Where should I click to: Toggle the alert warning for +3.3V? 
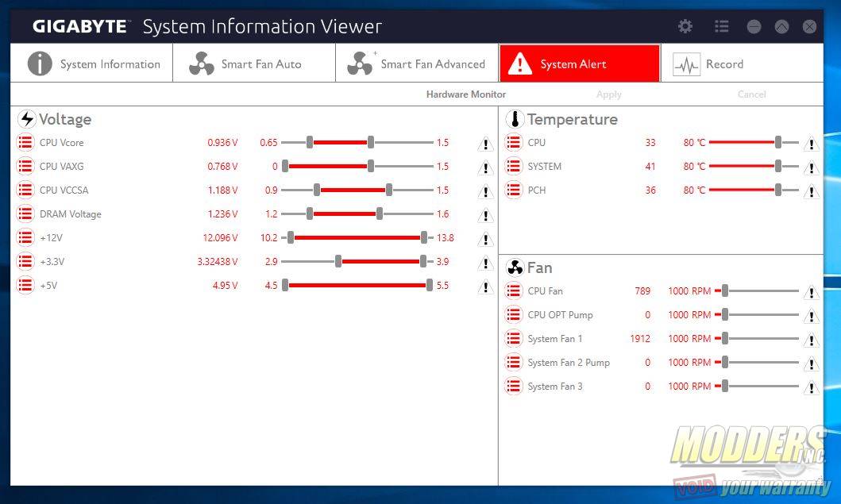[485, 263]
